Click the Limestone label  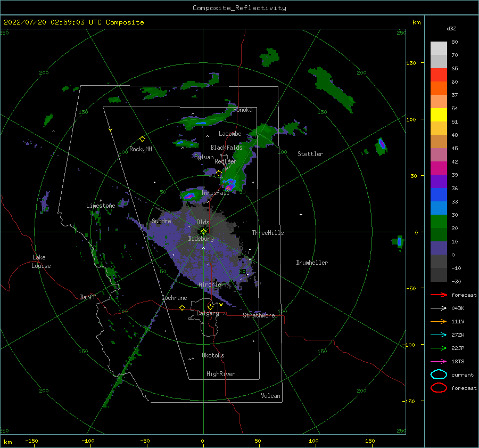click(x=101, y=206)
